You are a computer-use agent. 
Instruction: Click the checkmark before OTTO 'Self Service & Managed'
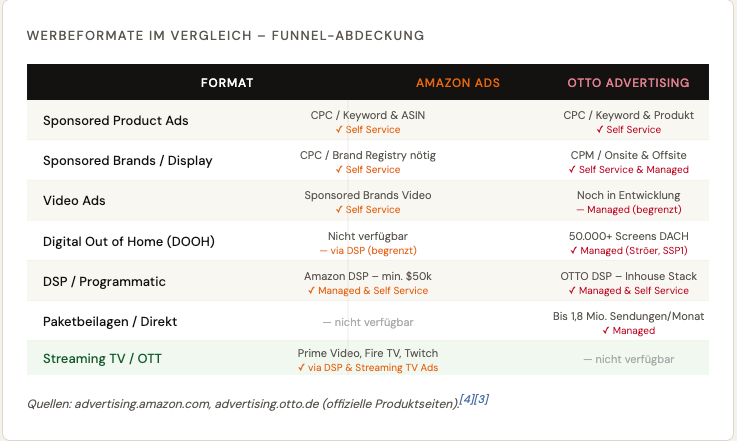click(x=572, y=170)
